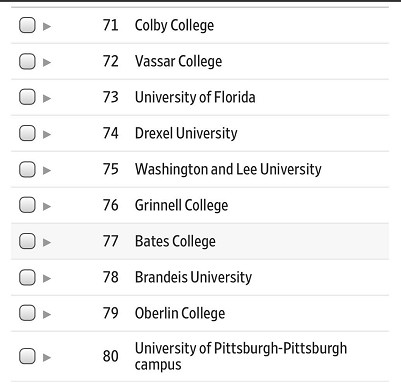Toggle the checkbox for Grinnell College

[x=27, y=205]
